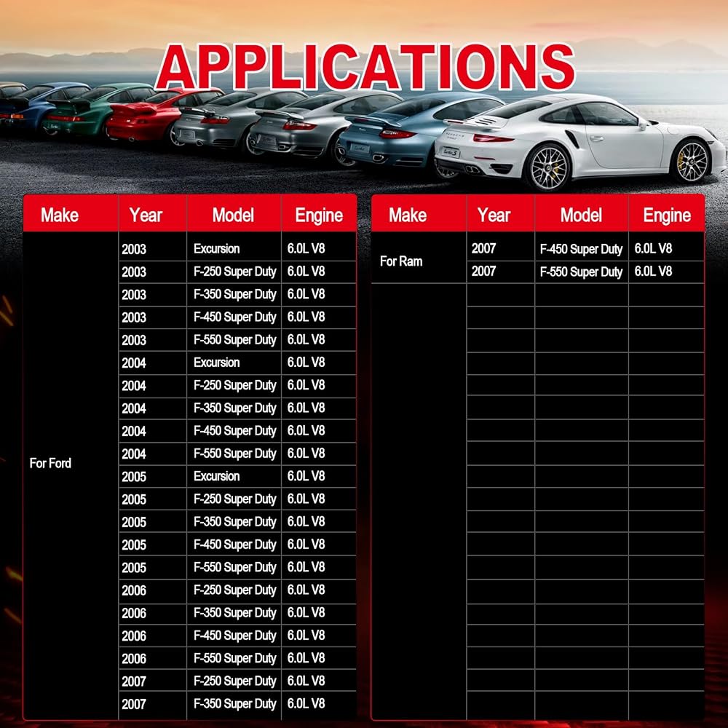Select the 2007 year beside F-350 Super Duty
728x728 pixels.
134,704
